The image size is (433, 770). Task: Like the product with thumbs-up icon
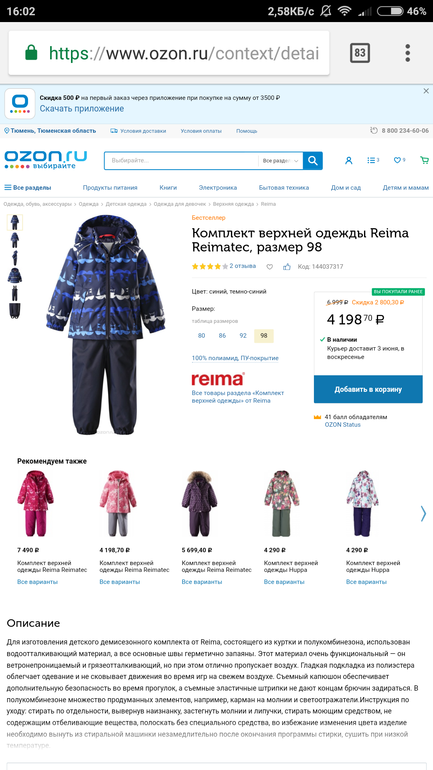tap(287, 267)
